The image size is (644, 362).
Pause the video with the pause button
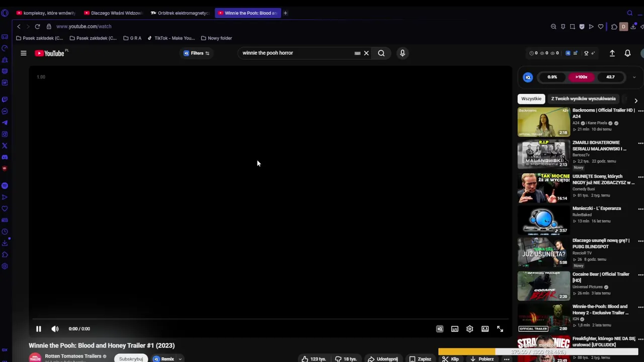[x=38, y=329]
